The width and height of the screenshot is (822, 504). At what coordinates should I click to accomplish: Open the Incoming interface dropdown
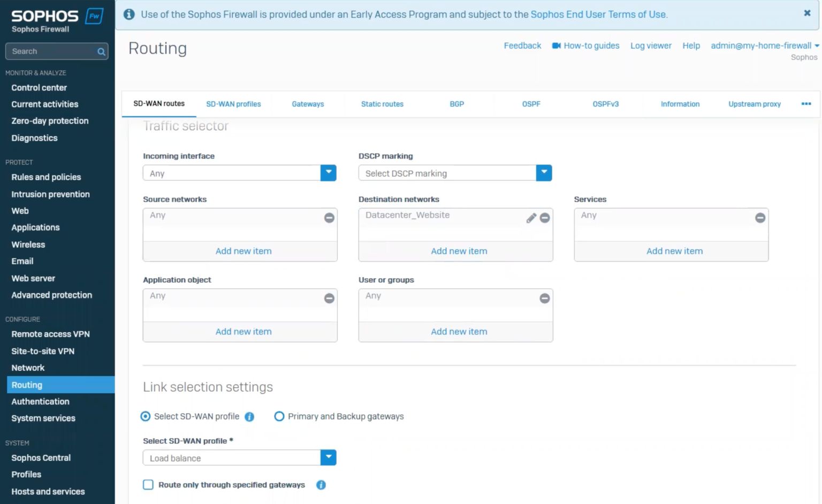pos(328,173)
